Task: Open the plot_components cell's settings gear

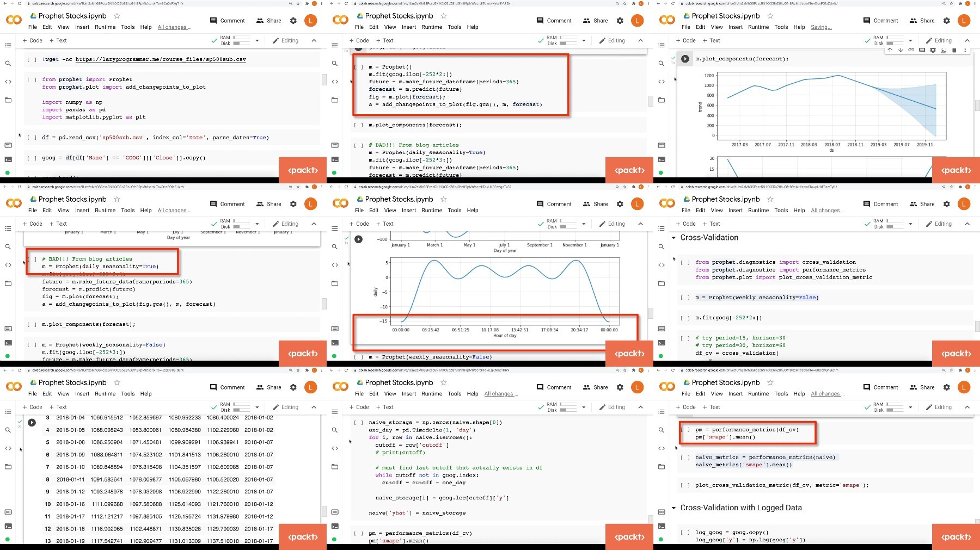Action: tap(933, 50)
